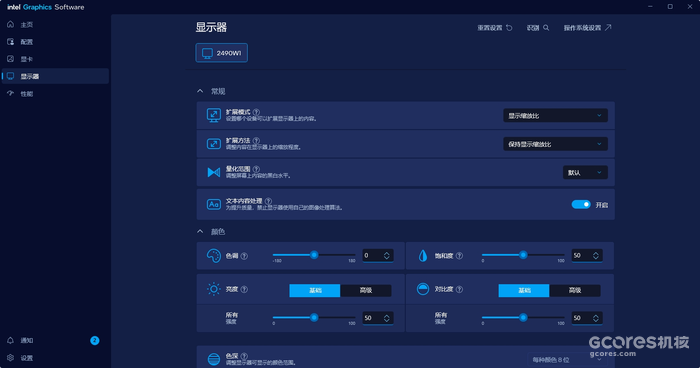700x368 pixels.
Task: Click the help icon next to 扩展模式
Action: (256, 112)
